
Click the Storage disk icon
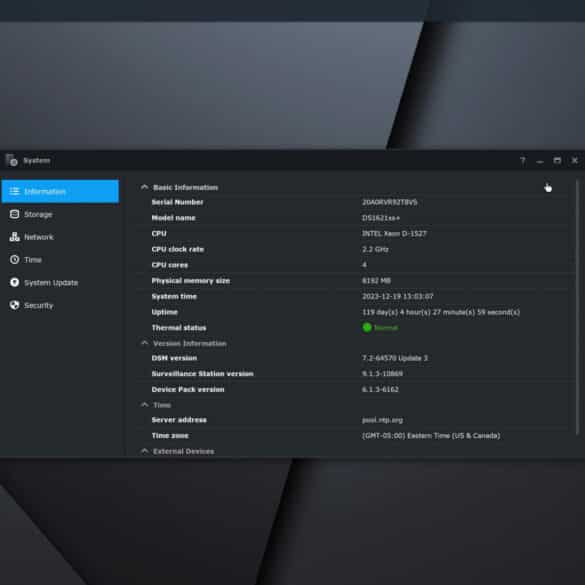point(15,214)
